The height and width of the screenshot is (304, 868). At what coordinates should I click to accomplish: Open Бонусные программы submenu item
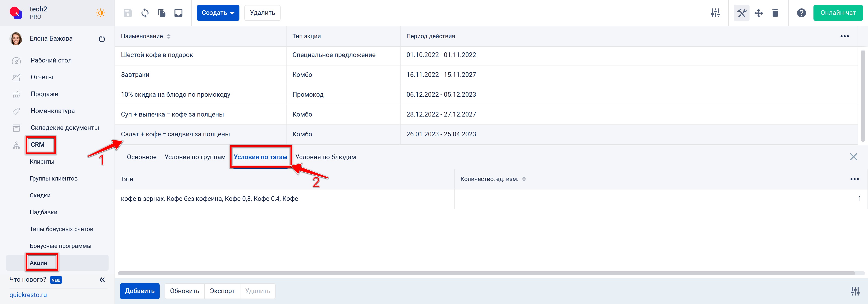(60, 246)
